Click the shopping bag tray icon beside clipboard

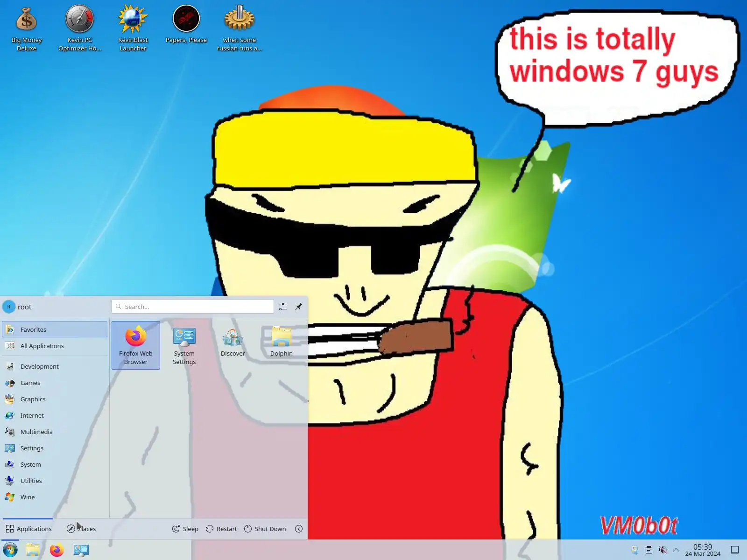tap(635, 550)
